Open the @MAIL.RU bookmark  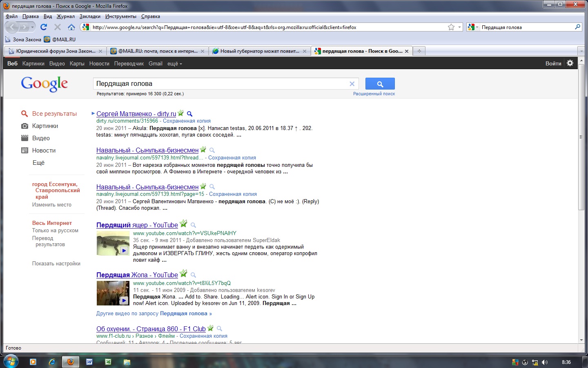60,40
